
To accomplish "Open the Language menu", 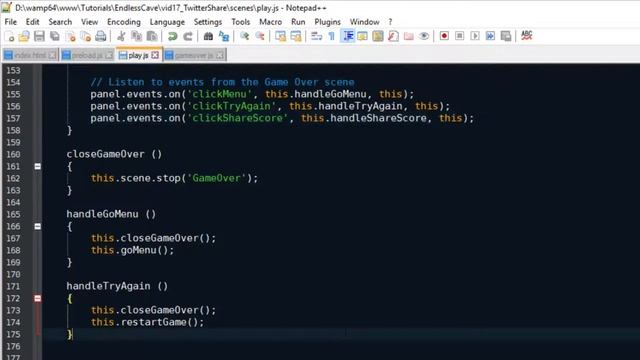I will 167,22.
